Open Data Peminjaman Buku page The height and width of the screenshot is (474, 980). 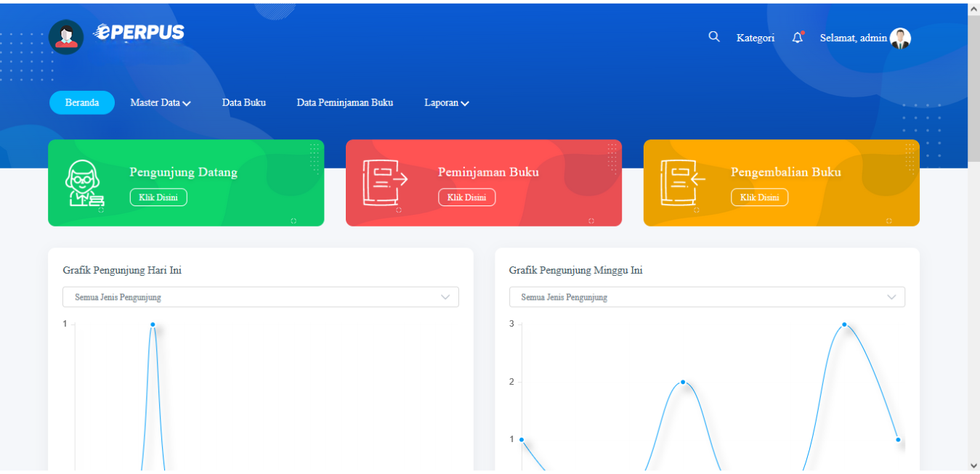[x=345, y=103]
